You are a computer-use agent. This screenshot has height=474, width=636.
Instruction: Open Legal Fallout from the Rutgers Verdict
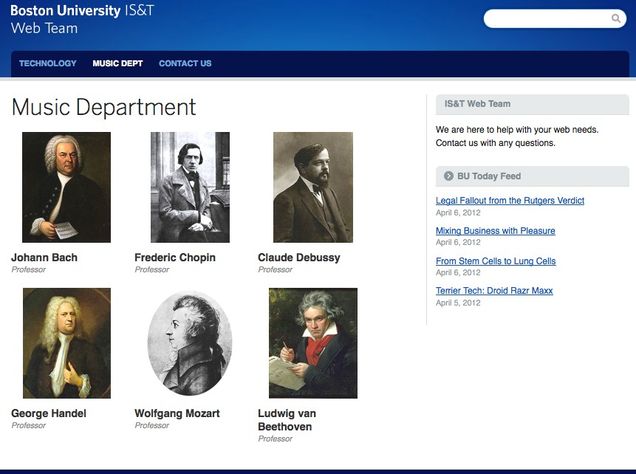(x=510, y=200)
